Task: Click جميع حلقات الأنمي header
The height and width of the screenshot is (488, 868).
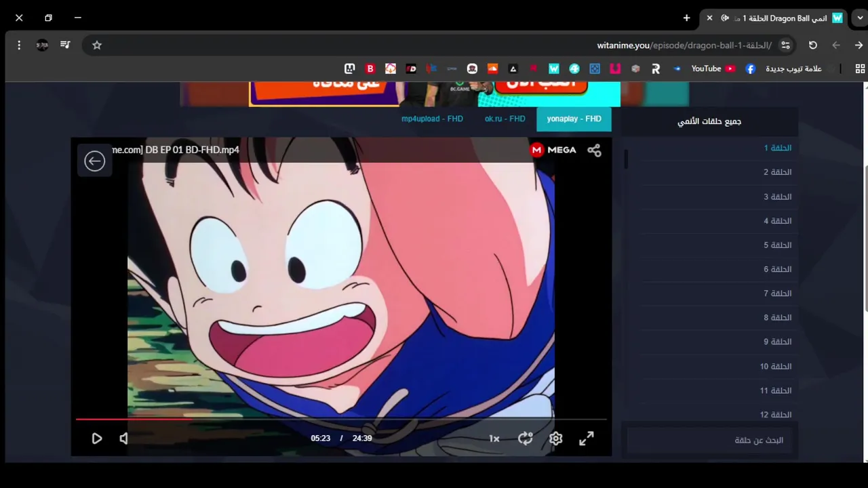Action: (x=709, y=122)
